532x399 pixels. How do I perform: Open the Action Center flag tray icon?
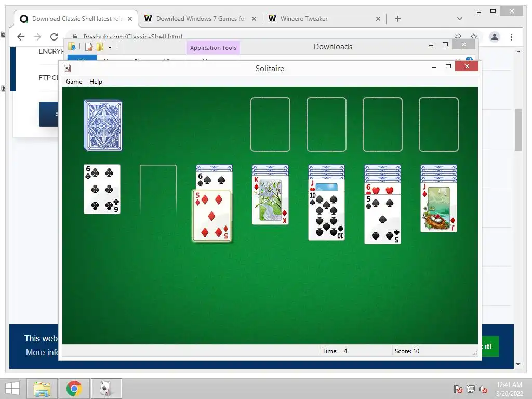tap(458, 389)
